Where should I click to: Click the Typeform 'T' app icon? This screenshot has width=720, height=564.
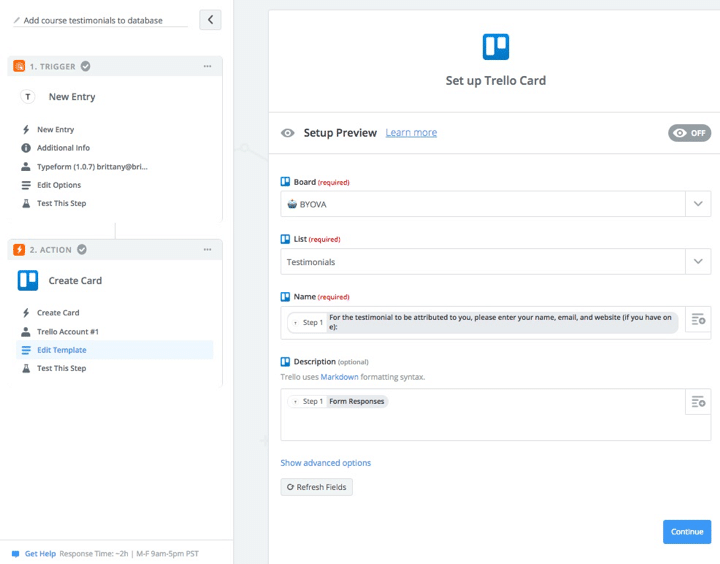28,97
